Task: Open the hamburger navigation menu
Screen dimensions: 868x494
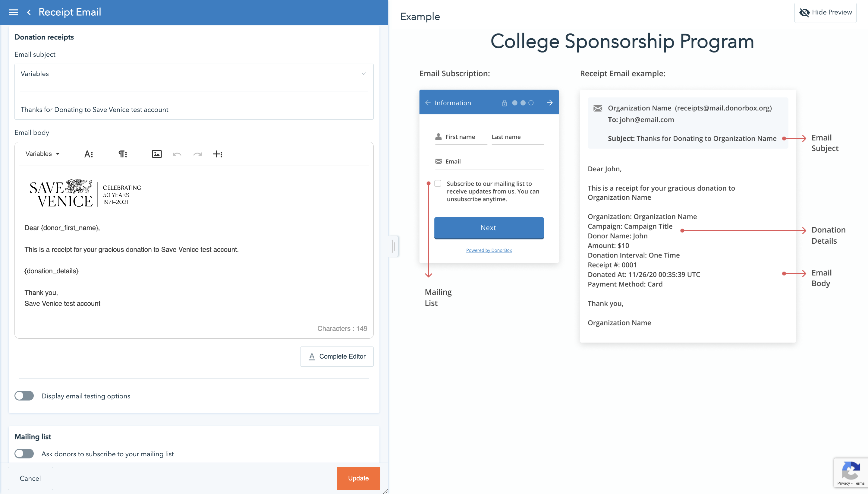Action: (13, 12)
